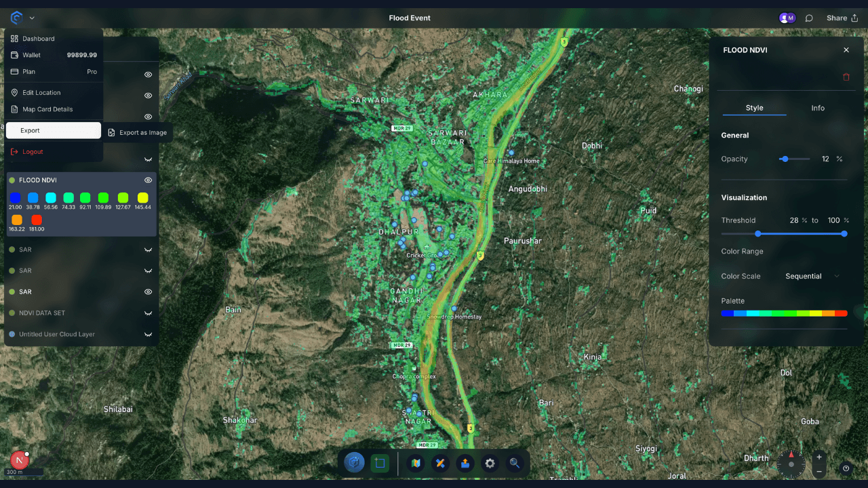Click the upload data icon in toolbar

(x=465, y=464)
